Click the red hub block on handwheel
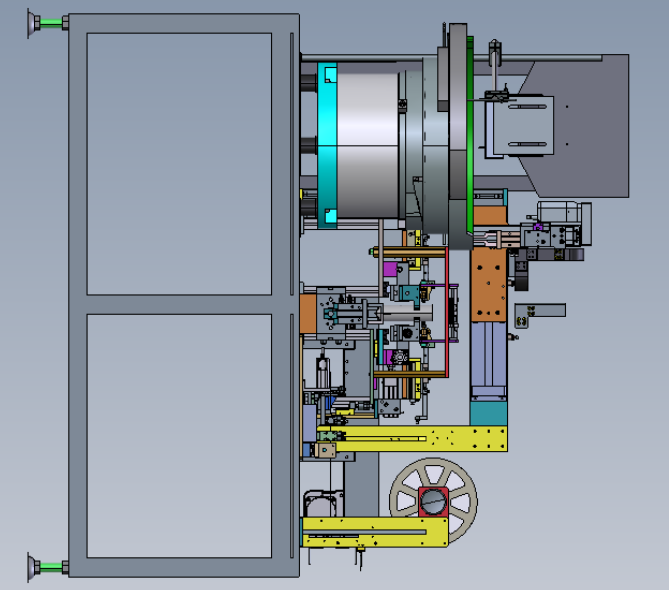This screenshot has width=669, height=590. (x=433, y=502)
